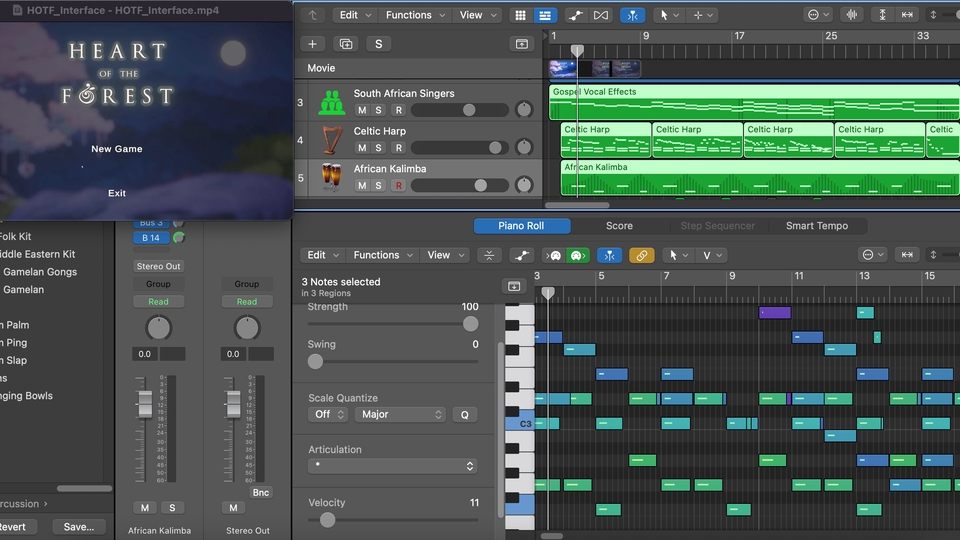
Task: Enable the yellow link button in Piano Roll
Action: [641, 255]
